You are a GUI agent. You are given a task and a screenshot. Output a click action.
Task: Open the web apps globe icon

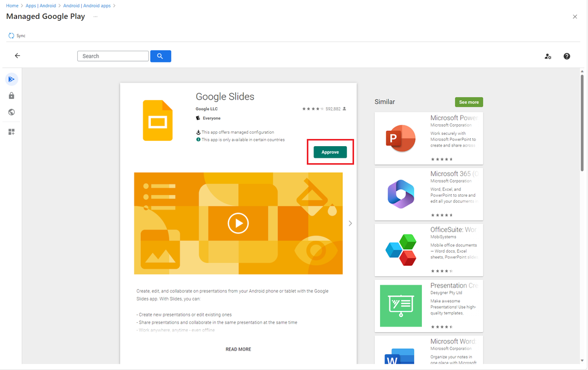(x=12, y=112)
